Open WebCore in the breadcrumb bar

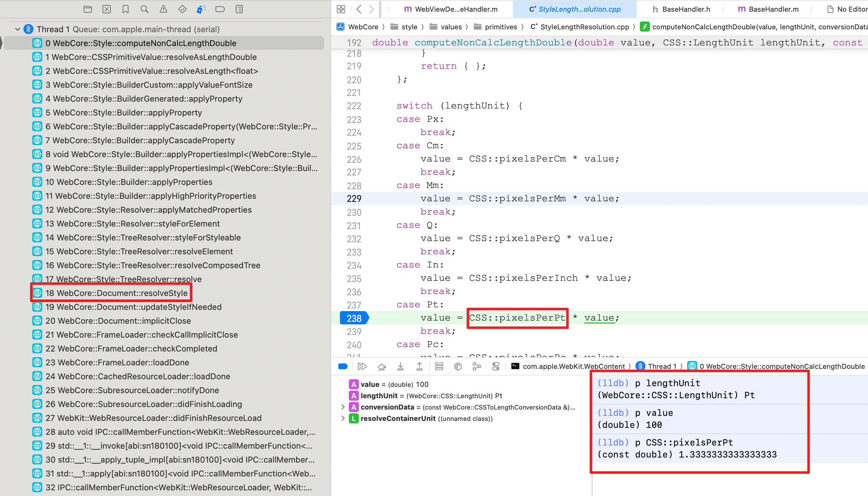364,27
